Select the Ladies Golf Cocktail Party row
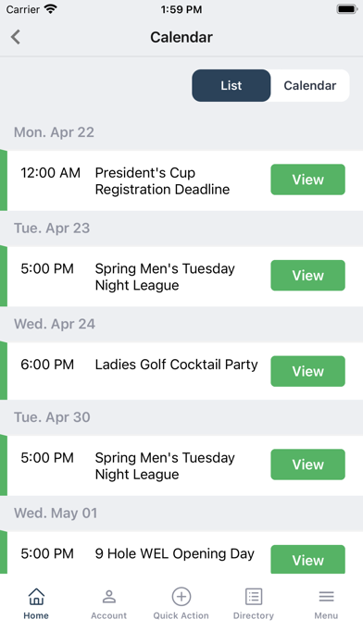363x644 pixels. pyautogui.click(x=181, y=371)
